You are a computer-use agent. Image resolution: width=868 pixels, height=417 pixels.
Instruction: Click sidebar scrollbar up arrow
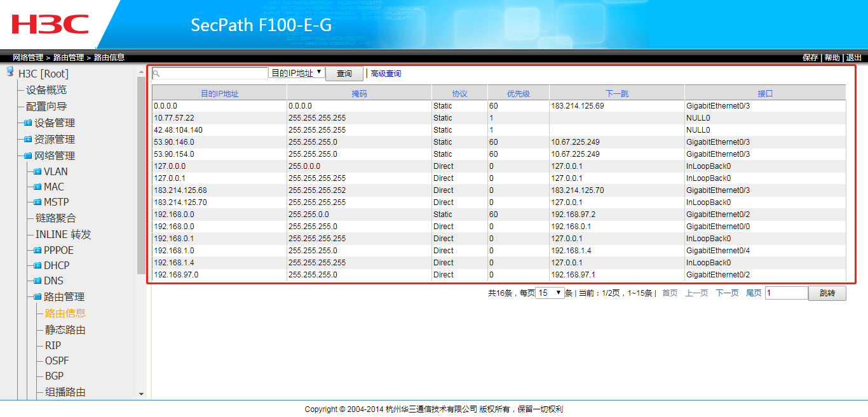[141, 72]
